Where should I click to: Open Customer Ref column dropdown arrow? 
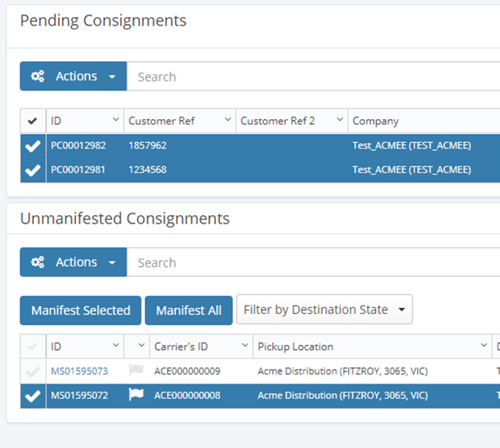coord(228,121)
